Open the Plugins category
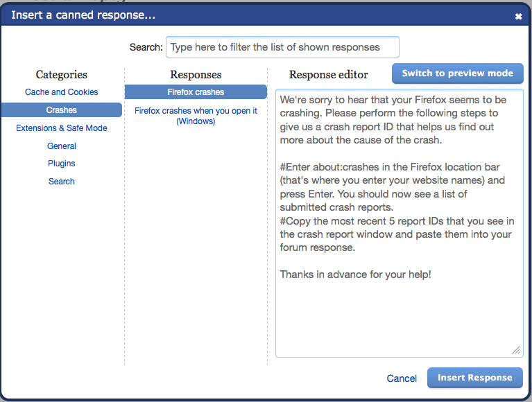The width and height of the screenshot is (532, 402). click(x=62, y=164)
